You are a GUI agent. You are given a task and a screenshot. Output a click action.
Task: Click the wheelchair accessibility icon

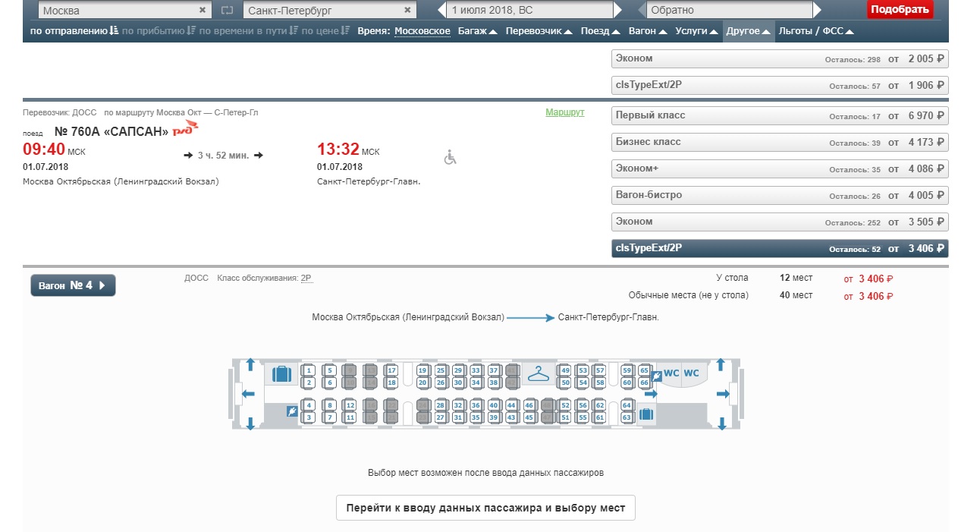(450, 157)
